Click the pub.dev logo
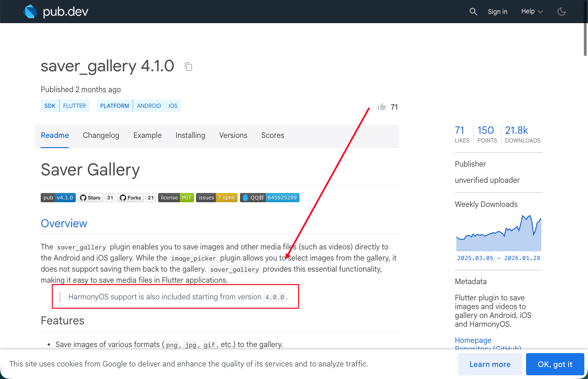 [x=55, y=12]
